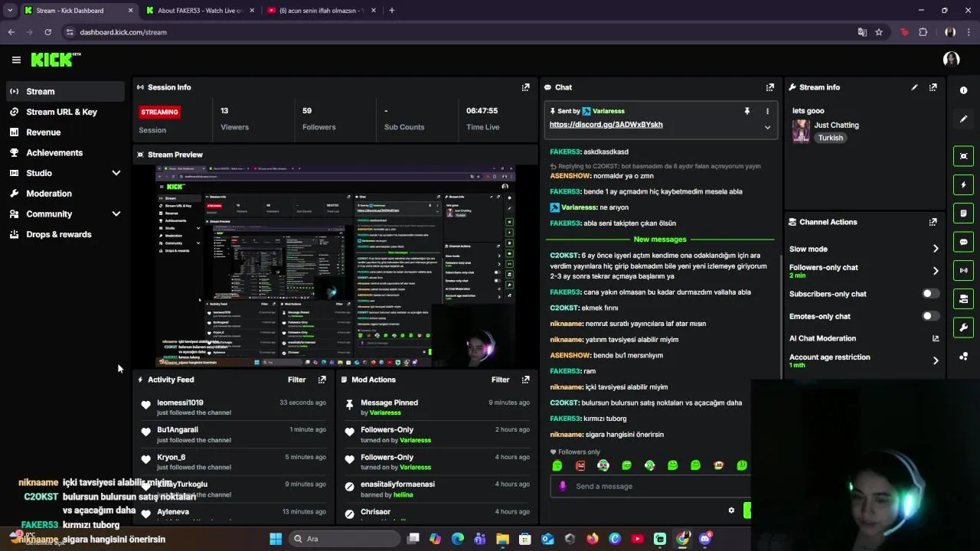The height and width of the screenshot is (551, 980).
Task: Toggle chat bubble widget icon
Action: click(x=963, y=242)
